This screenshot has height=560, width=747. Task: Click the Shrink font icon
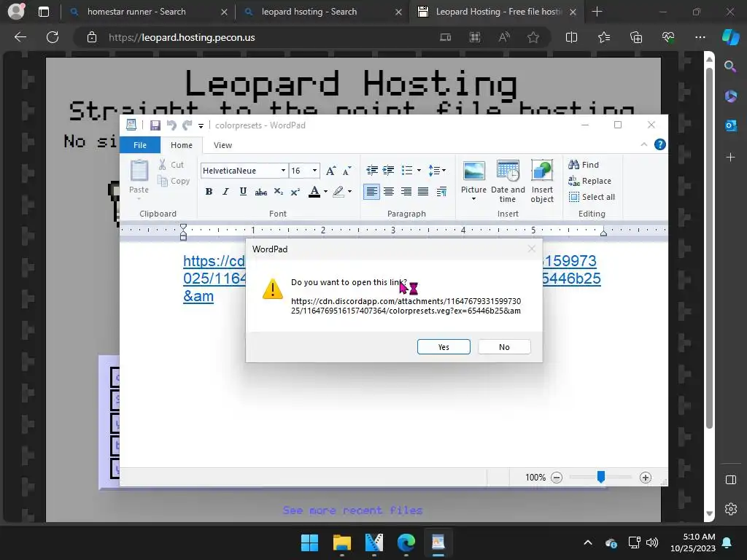[x=347, y=171]
